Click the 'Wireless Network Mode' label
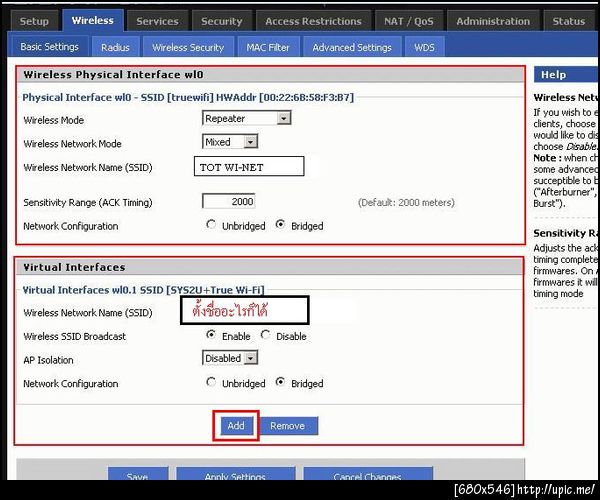Image resolution: width=600 pixels, height=500 pixels. click(x=72, y=144)
